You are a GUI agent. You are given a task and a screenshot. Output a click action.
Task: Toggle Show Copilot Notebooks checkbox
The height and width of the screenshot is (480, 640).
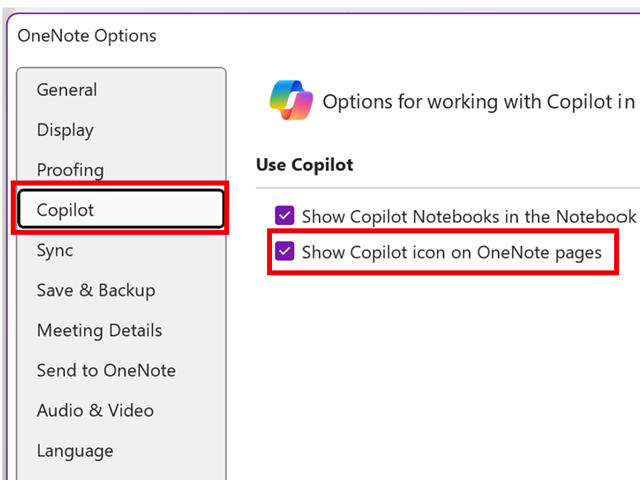(x=285, y=215)
